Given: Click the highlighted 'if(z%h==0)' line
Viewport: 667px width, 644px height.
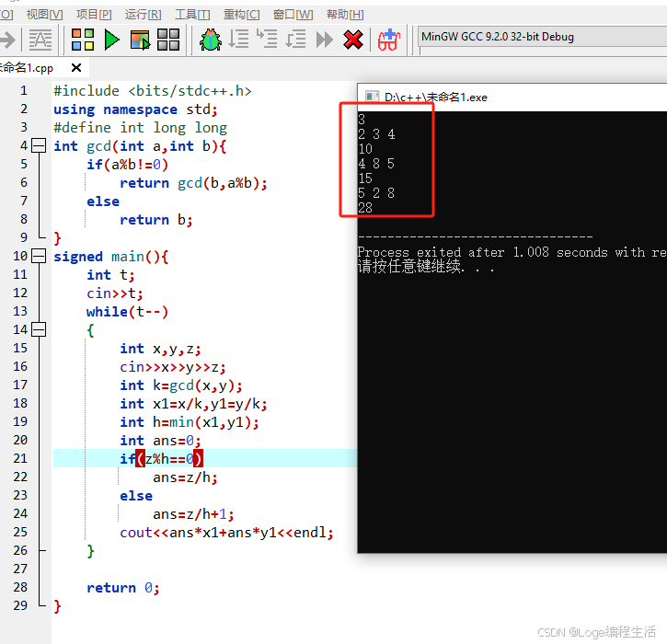Looking at the screenshot, I should (x=162, y=458).
